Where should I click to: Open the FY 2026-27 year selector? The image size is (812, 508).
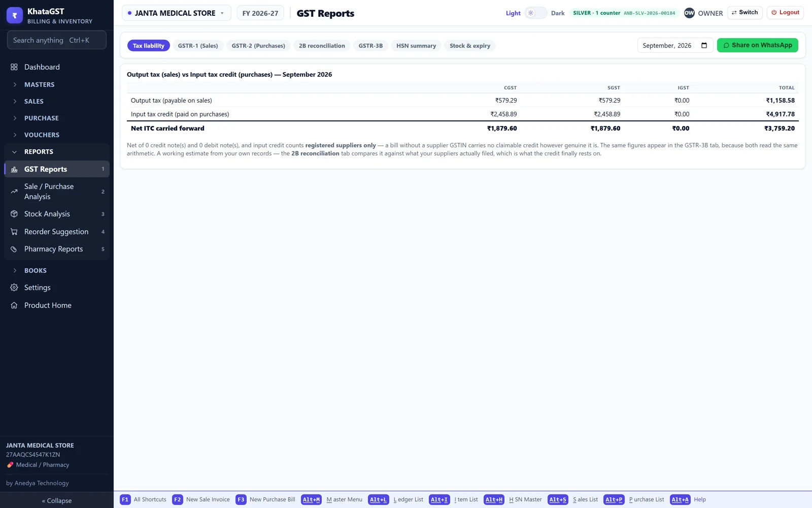click(260, 13)
